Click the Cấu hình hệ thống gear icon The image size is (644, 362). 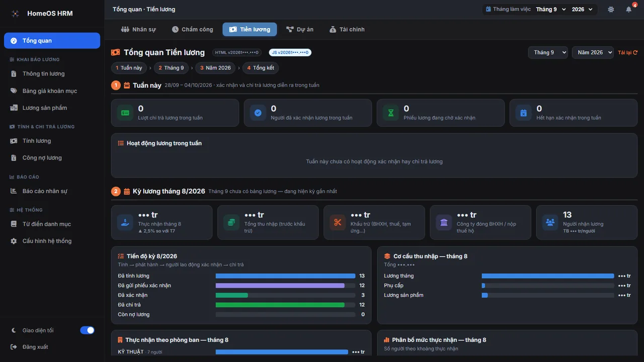coord(14,241)
